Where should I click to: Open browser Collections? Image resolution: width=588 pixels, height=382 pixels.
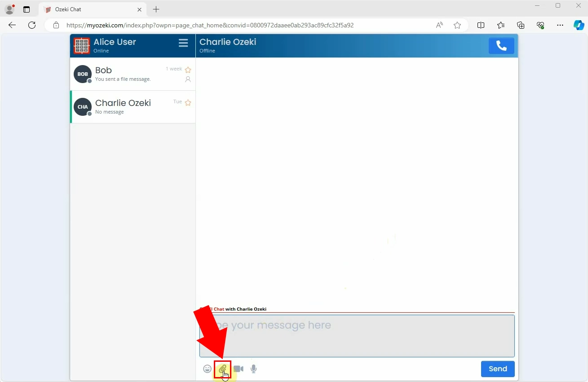point(521,25)
